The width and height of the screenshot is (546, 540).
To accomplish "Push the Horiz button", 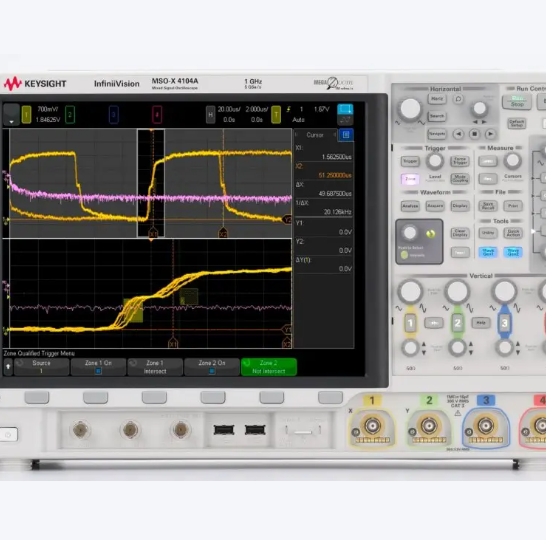I will [x=437, y=99].
